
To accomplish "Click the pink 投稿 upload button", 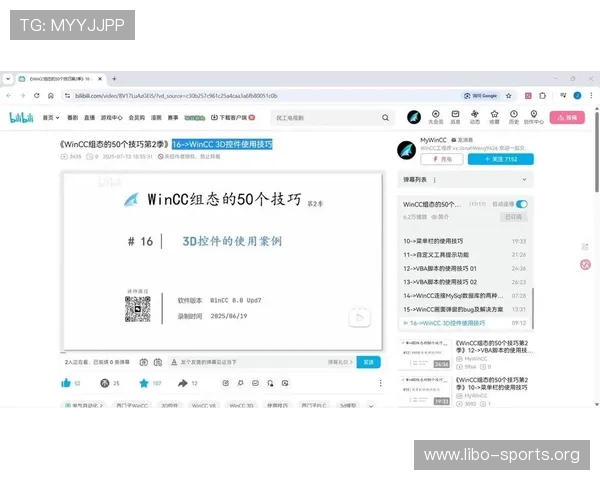I will pyautogui.click(x=567, y=118).
